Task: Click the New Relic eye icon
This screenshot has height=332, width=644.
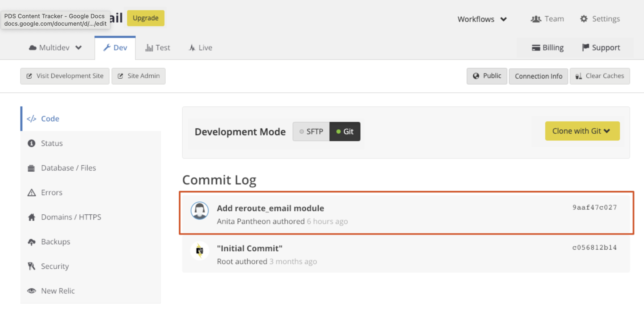Action: 31,291
